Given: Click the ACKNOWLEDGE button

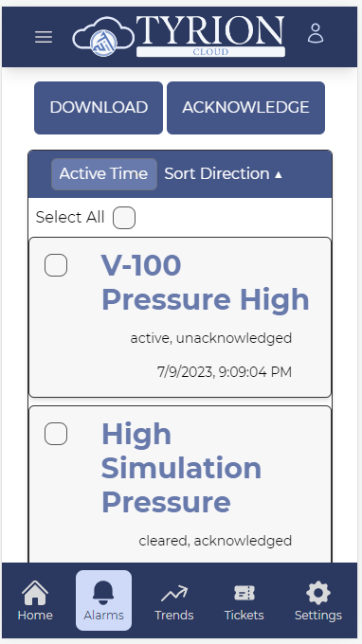Looking at the screenshot, I should (x=245, y=108).
